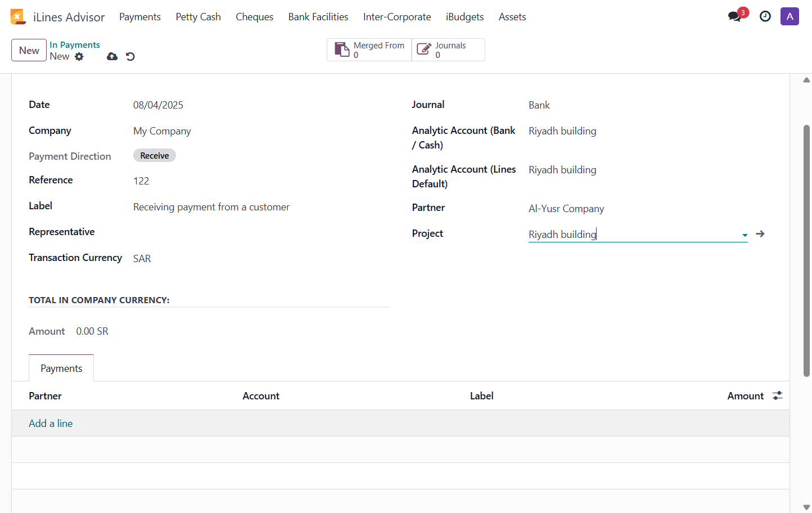Open Merged From stat button
Image resolution: width=812 pixels, height=513 pixels.
pos(369,49)
